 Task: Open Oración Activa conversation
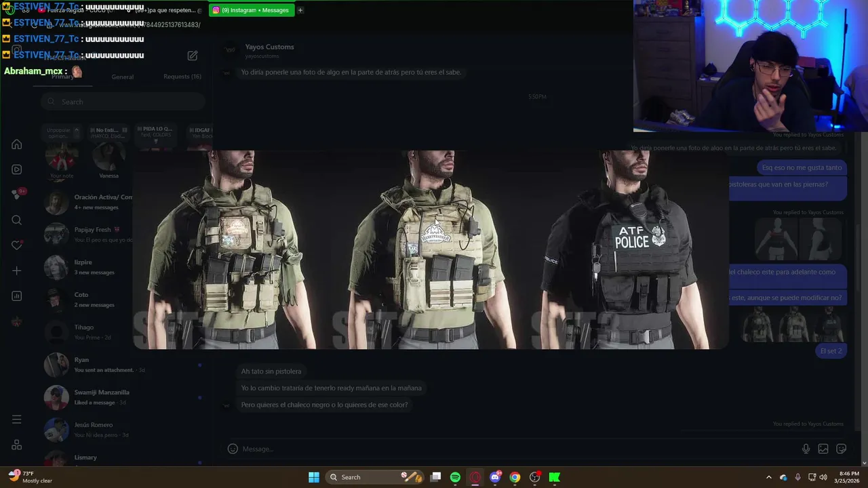coord(88,202)
